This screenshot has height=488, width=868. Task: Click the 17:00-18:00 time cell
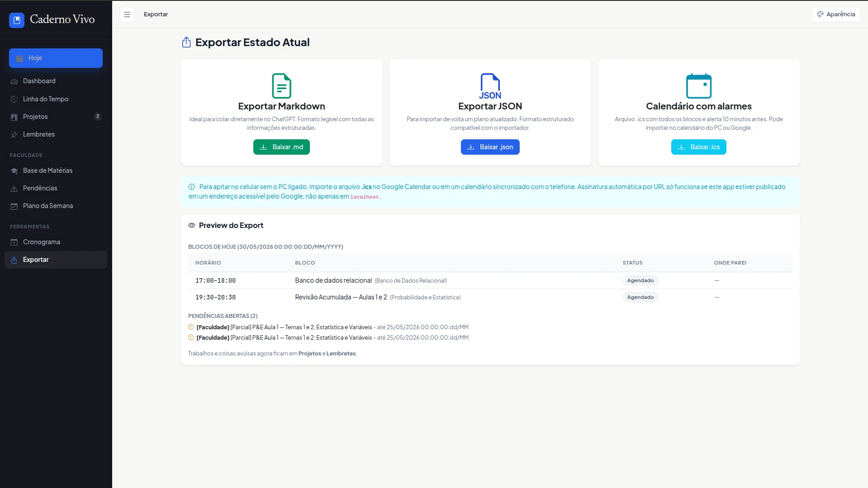pos(215,280)
